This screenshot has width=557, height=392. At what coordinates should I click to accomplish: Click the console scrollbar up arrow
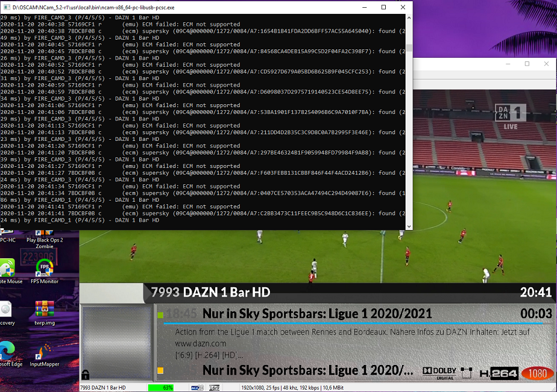(409, 17)
